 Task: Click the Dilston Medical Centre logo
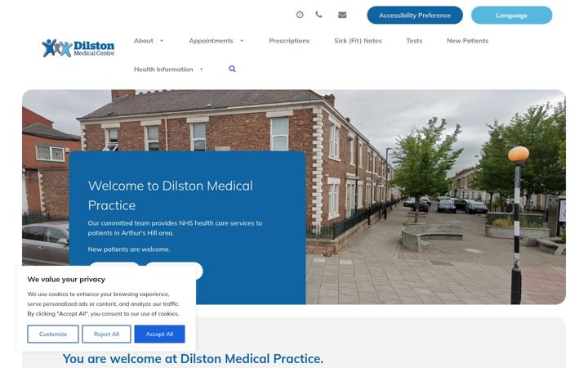78,48
